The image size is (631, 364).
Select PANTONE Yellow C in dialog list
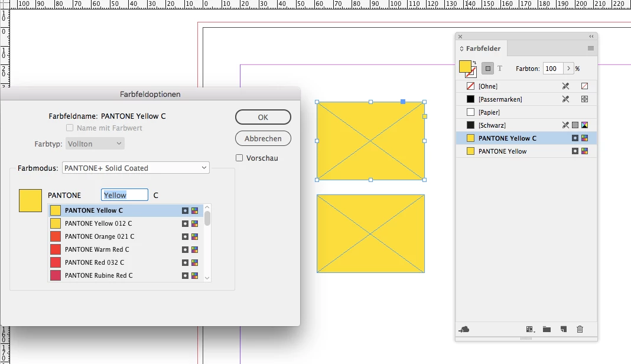click(x=126, y=210)
